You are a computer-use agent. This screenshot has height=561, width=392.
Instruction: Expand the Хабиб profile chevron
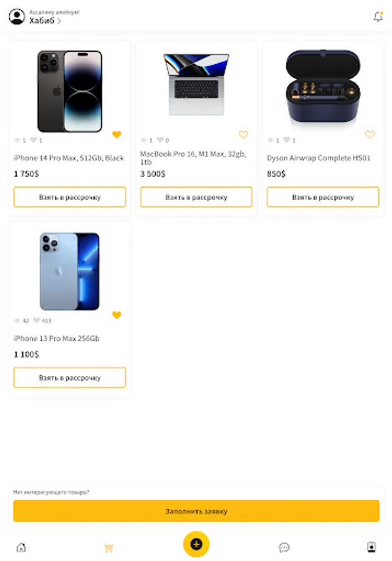click(x=59, y=21)
